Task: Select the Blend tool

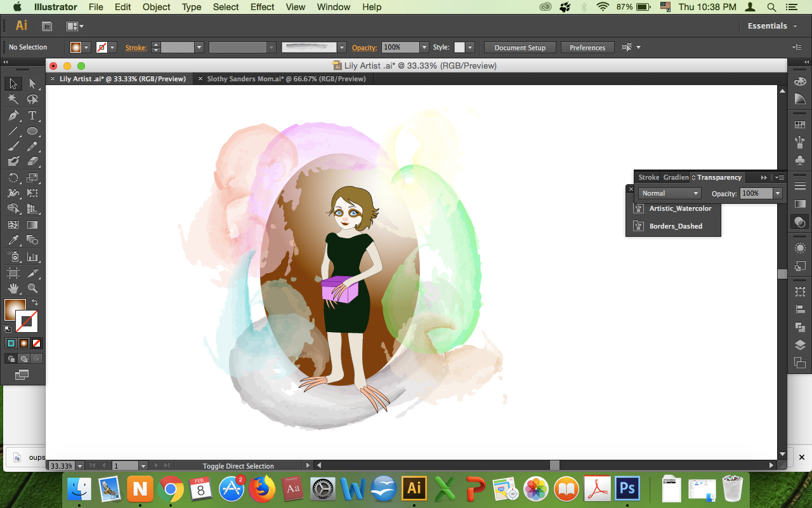Action: 32,240
